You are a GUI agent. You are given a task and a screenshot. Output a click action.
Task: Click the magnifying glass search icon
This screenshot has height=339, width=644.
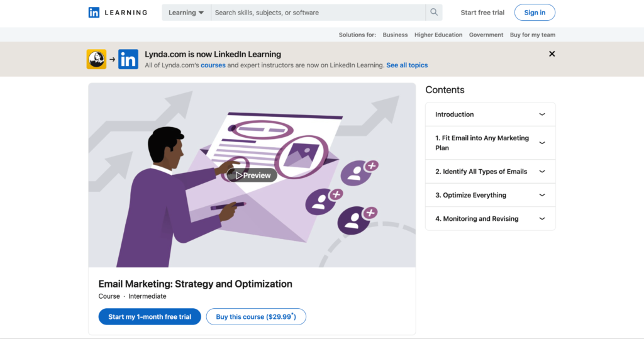click(x=434, y=13)
